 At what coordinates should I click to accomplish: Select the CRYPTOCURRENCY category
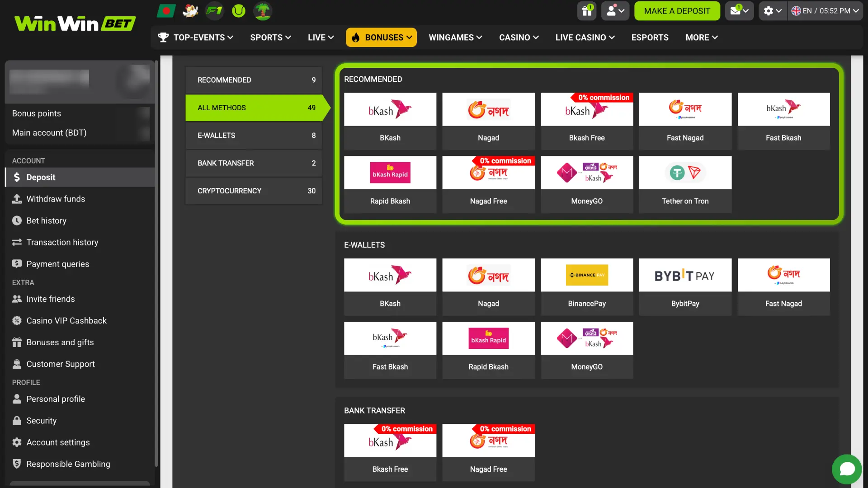254,191
